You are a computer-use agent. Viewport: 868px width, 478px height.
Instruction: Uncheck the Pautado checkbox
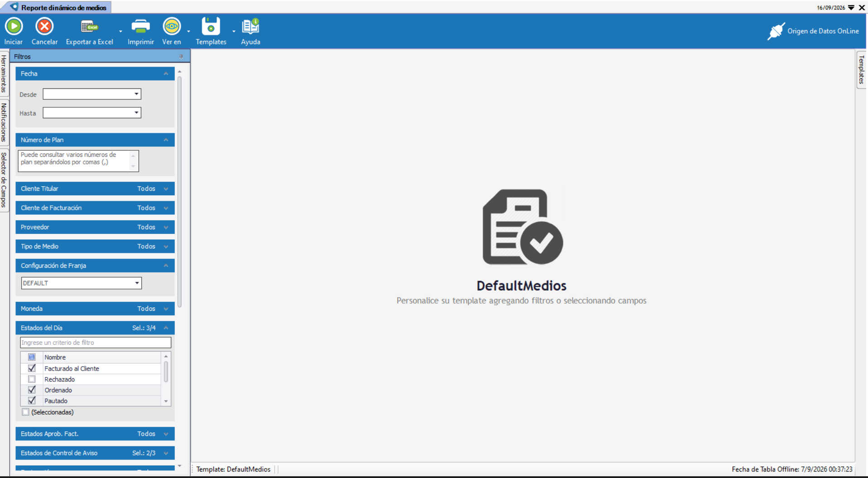[x=32, y=401]
